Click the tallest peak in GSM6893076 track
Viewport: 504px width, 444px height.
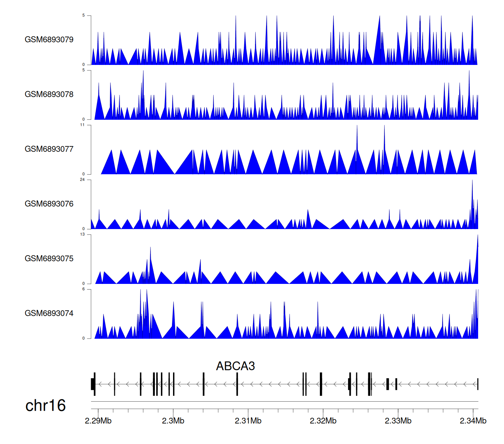pos(472,182)
